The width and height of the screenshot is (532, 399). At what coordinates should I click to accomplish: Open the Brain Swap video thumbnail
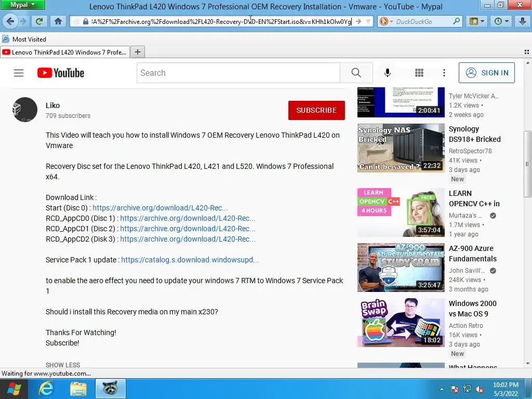[x=401, y=322]
